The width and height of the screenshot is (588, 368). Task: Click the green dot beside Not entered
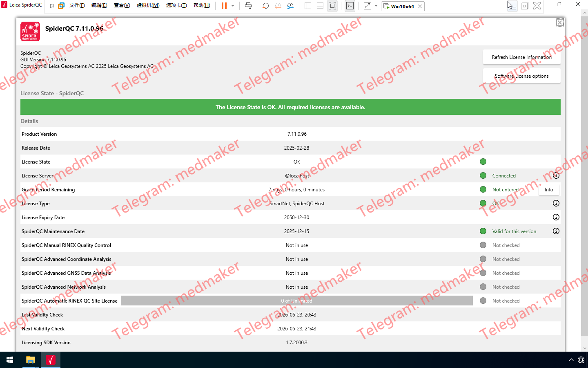click(x=483, y=189)
